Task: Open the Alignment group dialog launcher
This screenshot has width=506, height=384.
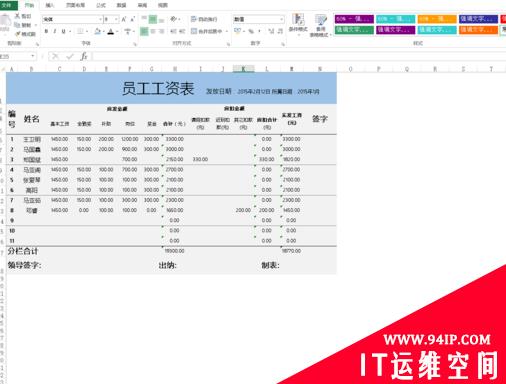Action: click(228, 44)
